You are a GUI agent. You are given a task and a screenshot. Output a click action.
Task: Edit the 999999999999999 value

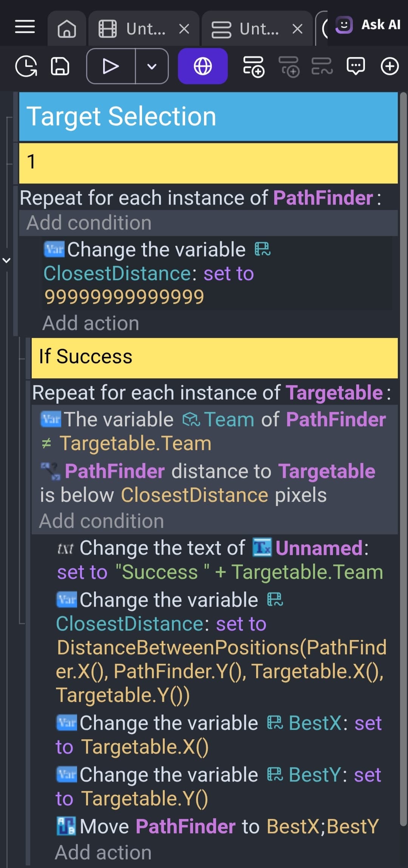(x=124, y=297)
